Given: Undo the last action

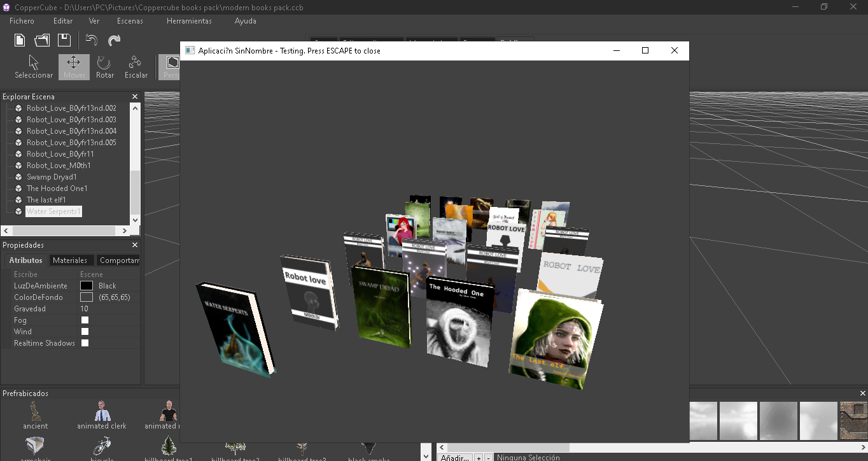Looking at the screenshot, I should click(92, 40).
